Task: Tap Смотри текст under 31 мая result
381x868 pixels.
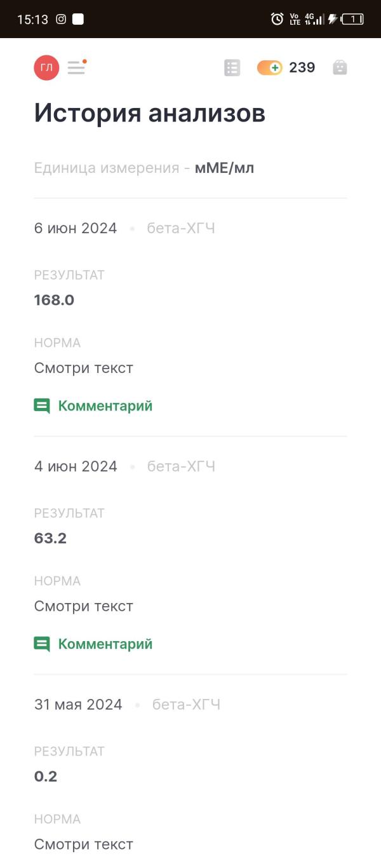Action: click(x=84, y=844)
